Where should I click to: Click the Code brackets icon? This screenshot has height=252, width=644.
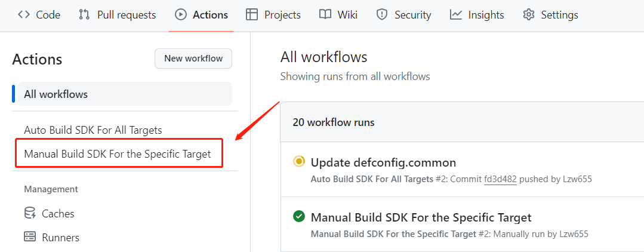[24, 15]
